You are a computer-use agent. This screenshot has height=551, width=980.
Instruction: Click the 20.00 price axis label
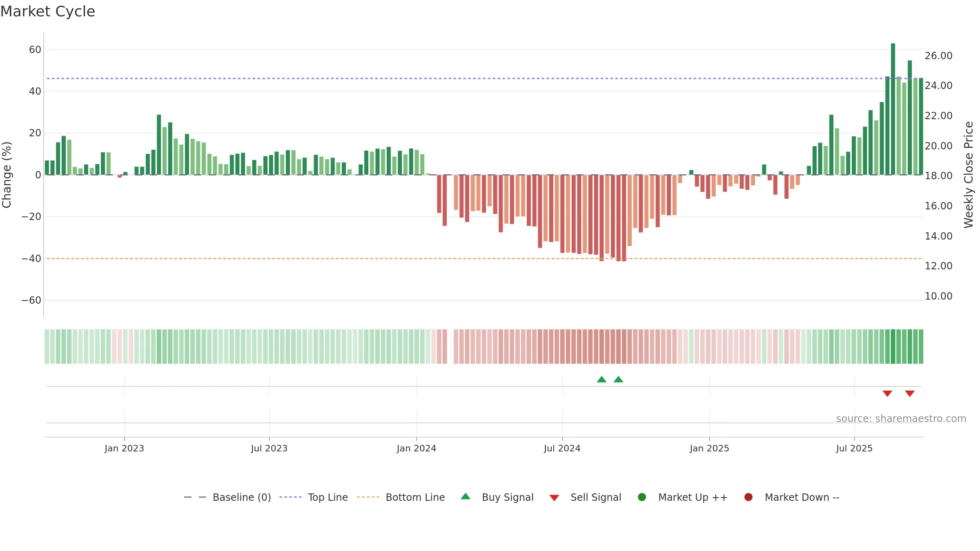(938, 146)
